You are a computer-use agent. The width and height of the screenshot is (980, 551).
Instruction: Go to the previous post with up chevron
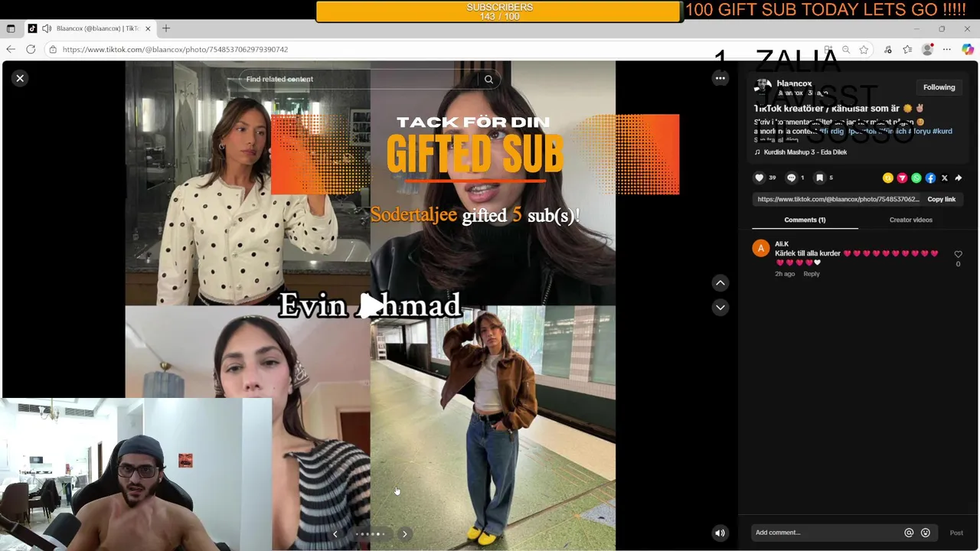[x=720, y=283]
